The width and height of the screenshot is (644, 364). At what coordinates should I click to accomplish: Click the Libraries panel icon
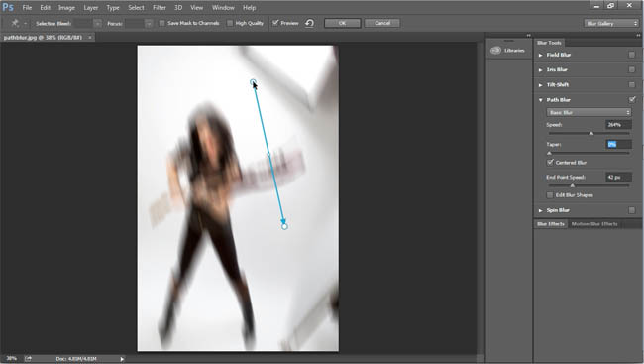pyautogui.click(x=495, y=51)
